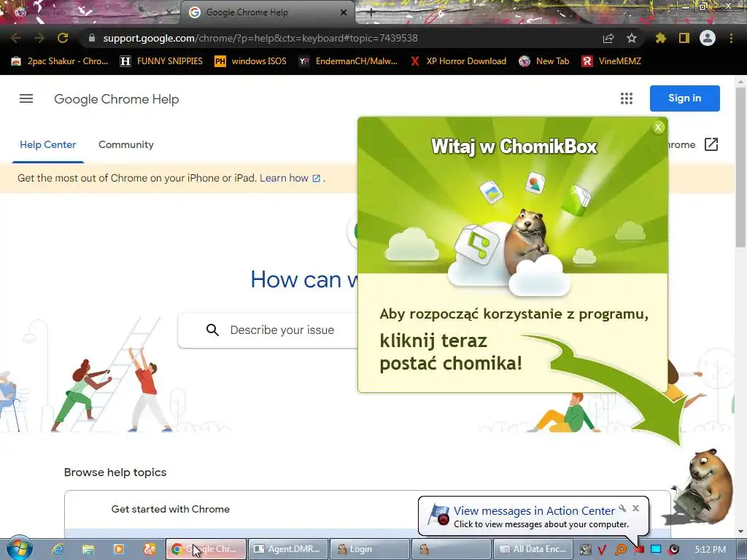Click the blue Sign in button
Image resolution: width=747 pixels, height=560 pixels.
click(x=684, y=98)
